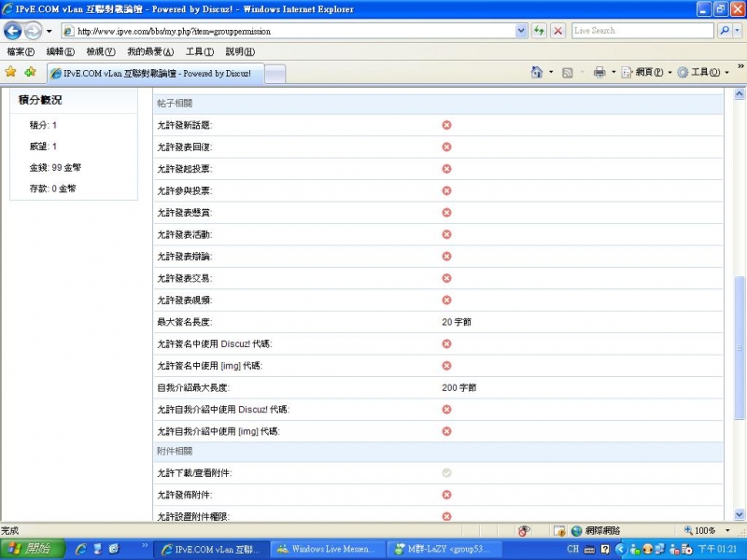Click inside the Live Search field
The width and height of the screenshot is (747, 560).
point(644,31)
